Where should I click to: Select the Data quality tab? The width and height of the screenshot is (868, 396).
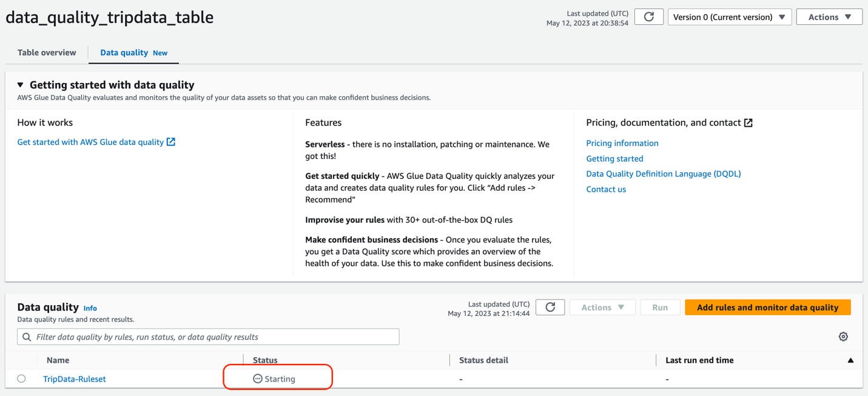pyautogui.click(x=124, y=53)
